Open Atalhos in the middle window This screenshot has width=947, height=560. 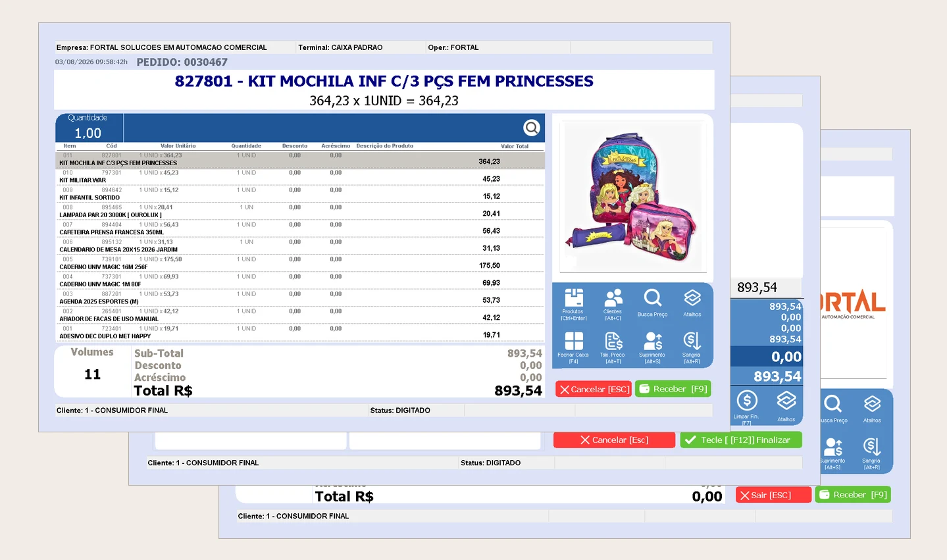(x=786, y=406)
